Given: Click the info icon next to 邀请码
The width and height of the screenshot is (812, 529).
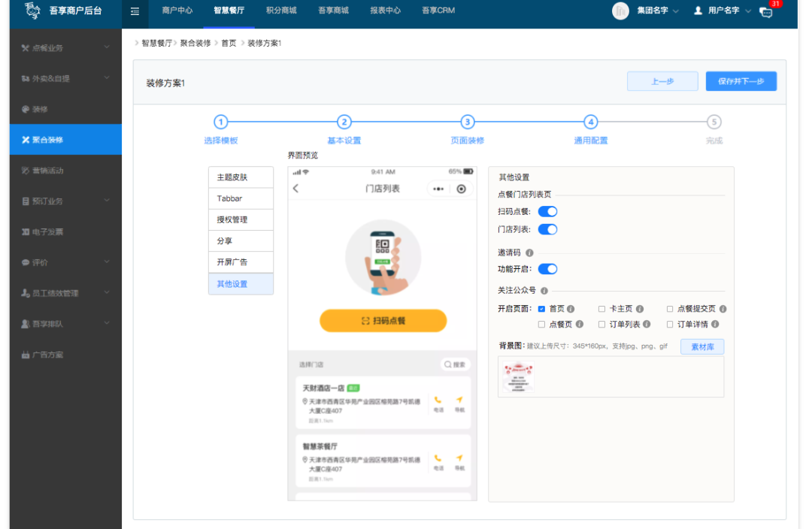Looking at the screenshot, I should click(x=529, y=252).
